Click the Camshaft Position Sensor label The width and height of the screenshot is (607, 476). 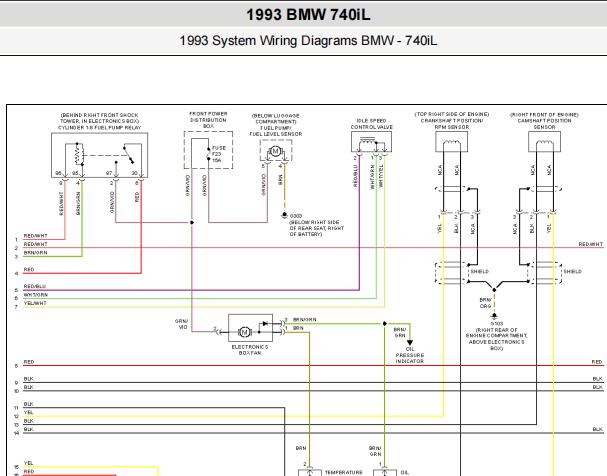click(x=544, y=124)
